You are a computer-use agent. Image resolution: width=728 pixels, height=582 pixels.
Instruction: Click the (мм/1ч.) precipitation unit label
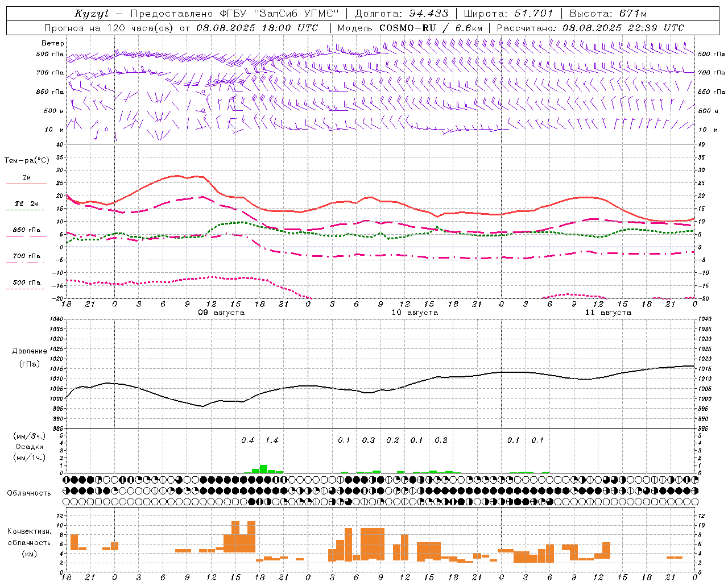(30, 458)
